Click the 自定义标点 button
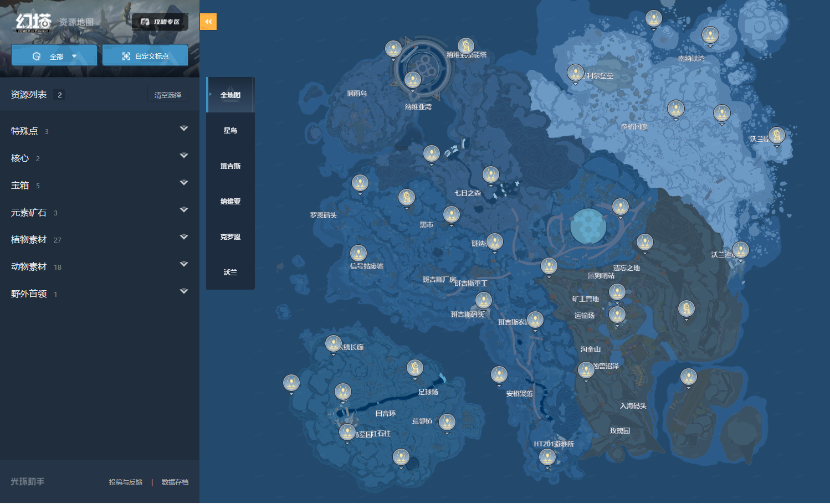The width and height of the screenshot is (830, 504). 145,55
